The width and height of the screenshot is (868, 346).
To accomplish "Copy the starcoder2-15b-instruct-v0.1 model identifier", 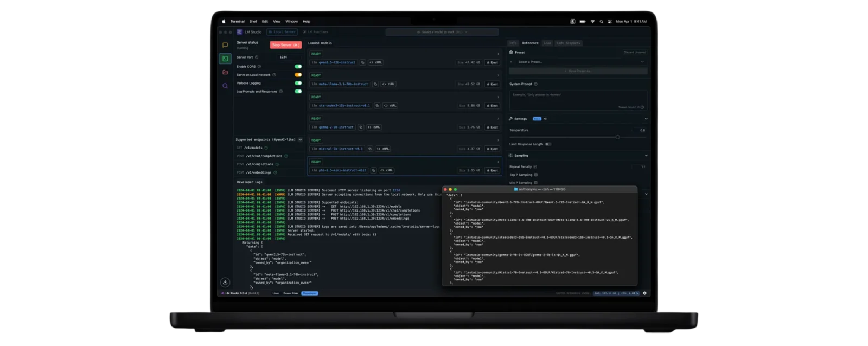I will (x=377, y=106).
